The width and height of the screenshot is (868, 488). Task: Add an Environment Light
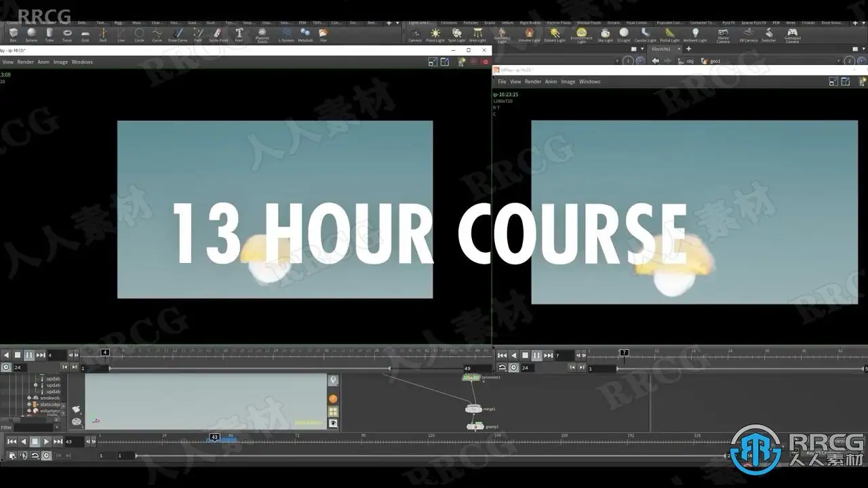pos(581,35)
